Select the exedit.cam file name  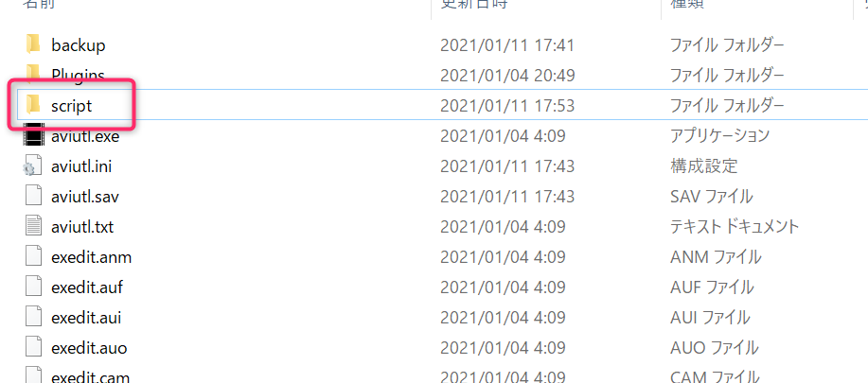90,377
